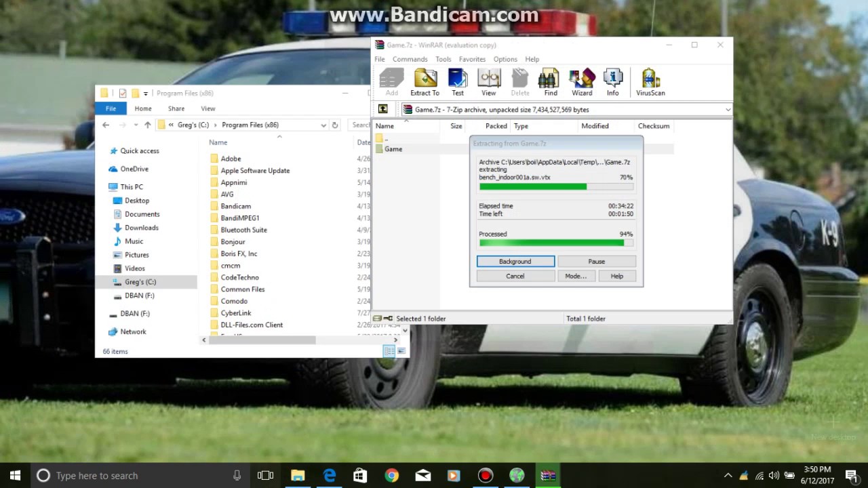This screenshot has height=488, width=868.
Task: Switch to the Share ribbon tab
Action: [x=176, y=108]
